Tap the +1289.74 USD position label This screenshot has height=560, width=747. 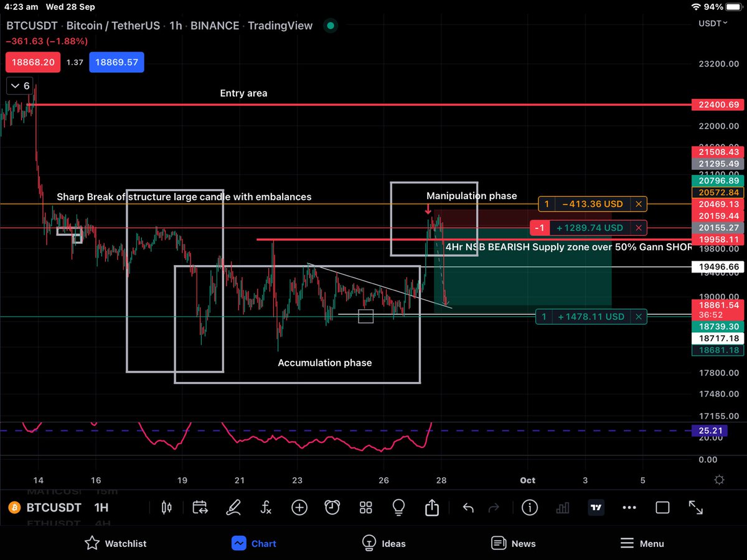pyautogui.click(x=590, y=228)
